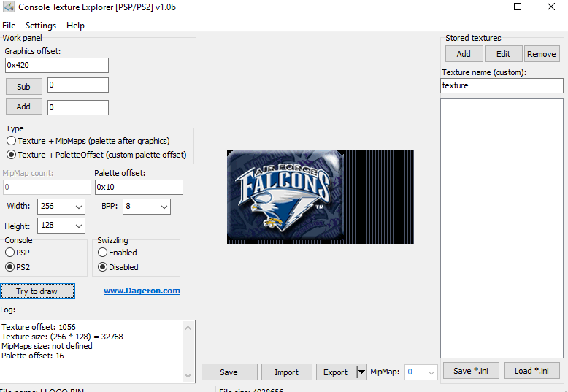Click the Add offset button beside Sub

[24, 107]
